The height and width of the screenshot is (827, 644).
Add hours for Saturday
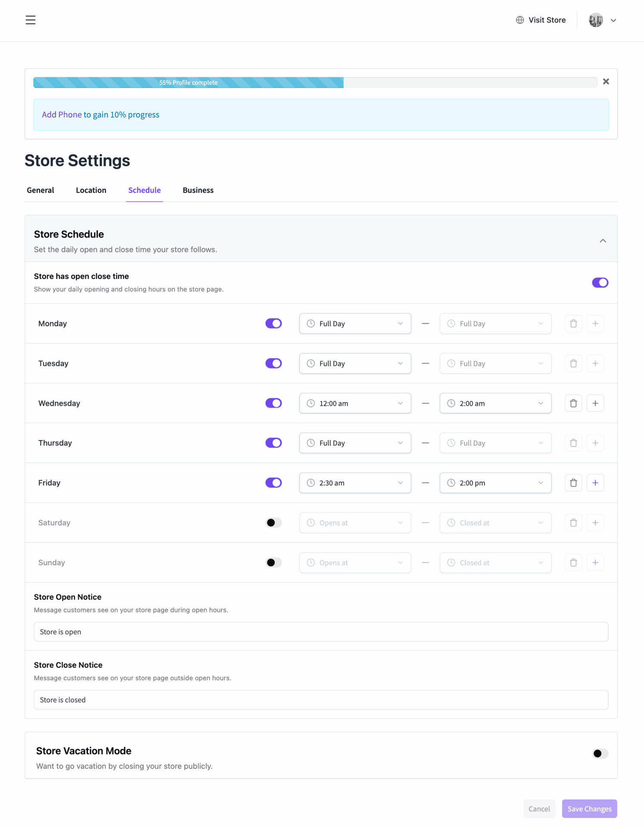click(595, 522)
